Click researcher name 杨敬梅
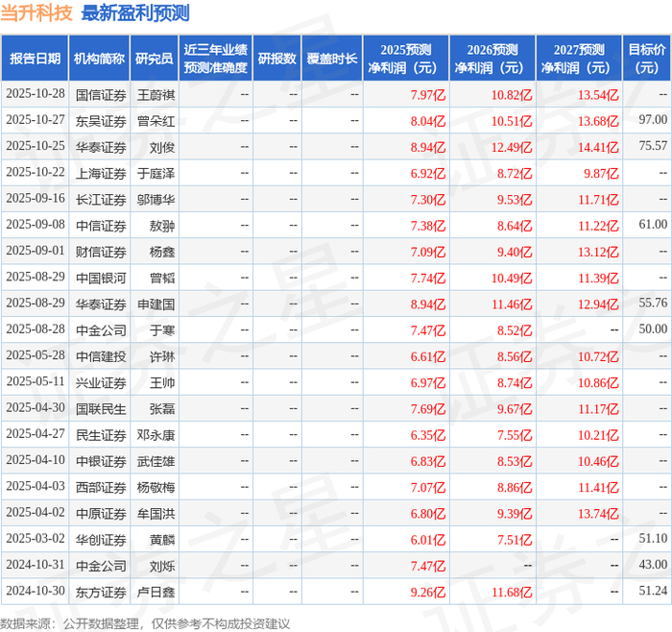This screenshot has height=632, width=672. (x=156, y=487)
